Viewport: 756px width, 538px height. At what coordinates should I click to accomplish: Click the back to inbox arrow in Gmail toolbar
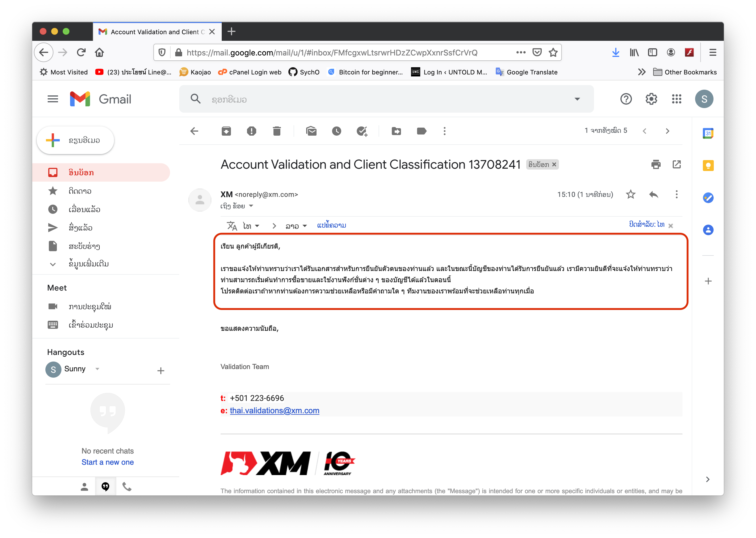(x=194, y=131)
